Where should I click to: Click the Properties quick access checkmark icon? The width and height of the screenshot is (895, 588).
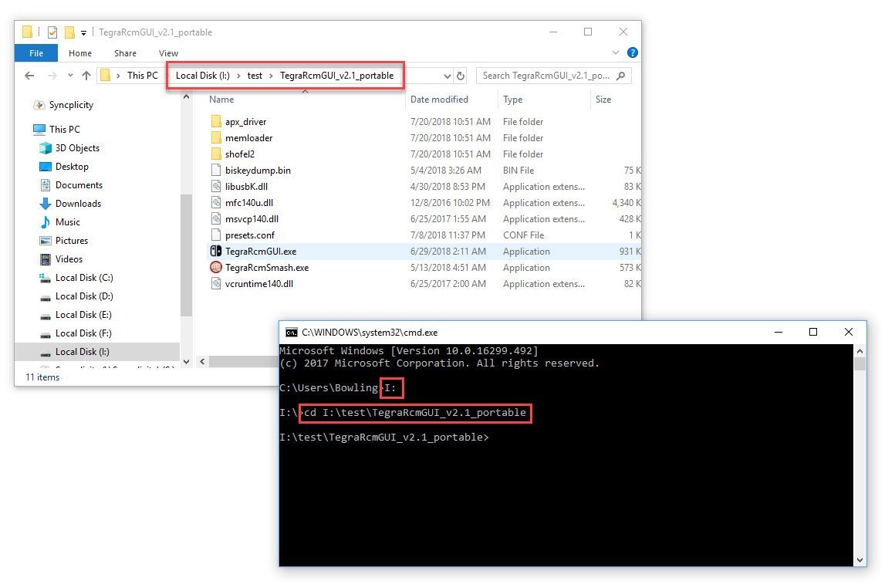click(52, 32)
